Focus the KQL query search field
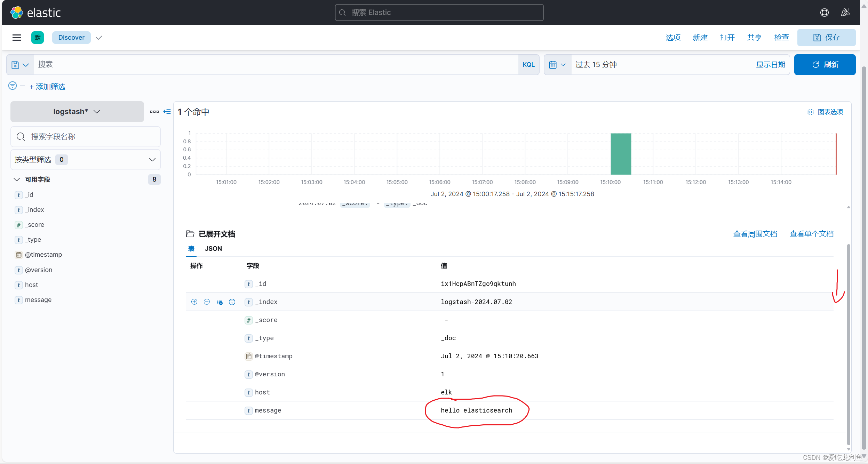The width and height of the screenshot is (868, 464). [276, 65]
